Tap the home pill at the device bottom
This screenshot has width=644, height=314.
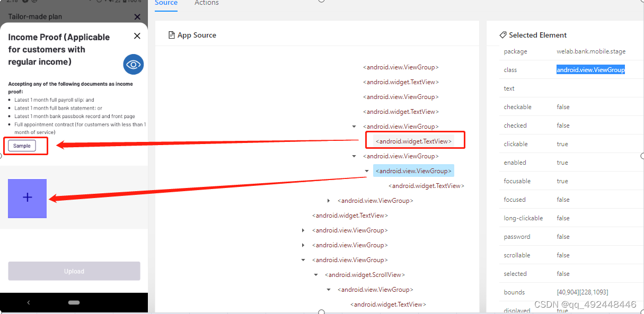point(74,302)
